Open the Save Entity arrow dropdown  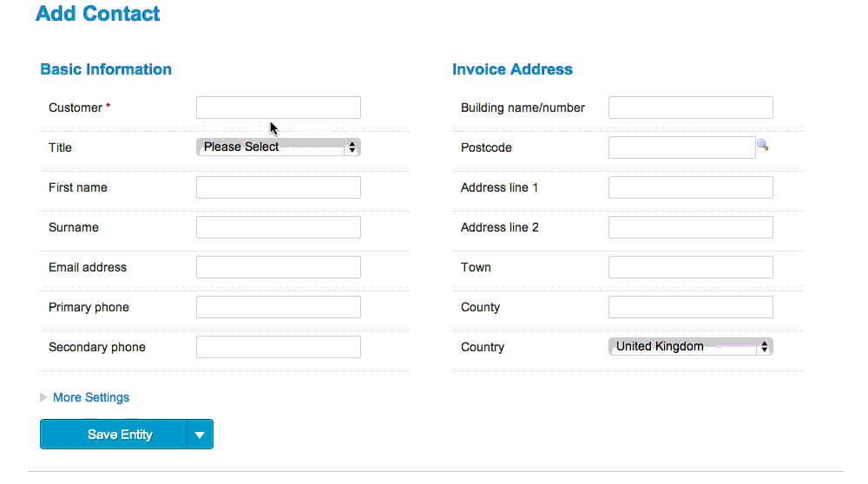[200, 435]
